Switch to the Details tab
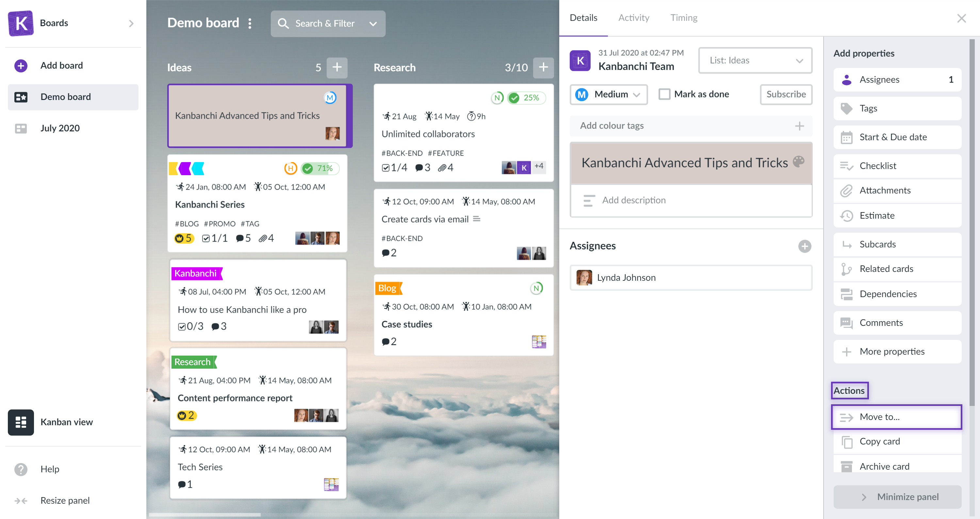Screen dimensions: 980x519 [x=583, y=18]
